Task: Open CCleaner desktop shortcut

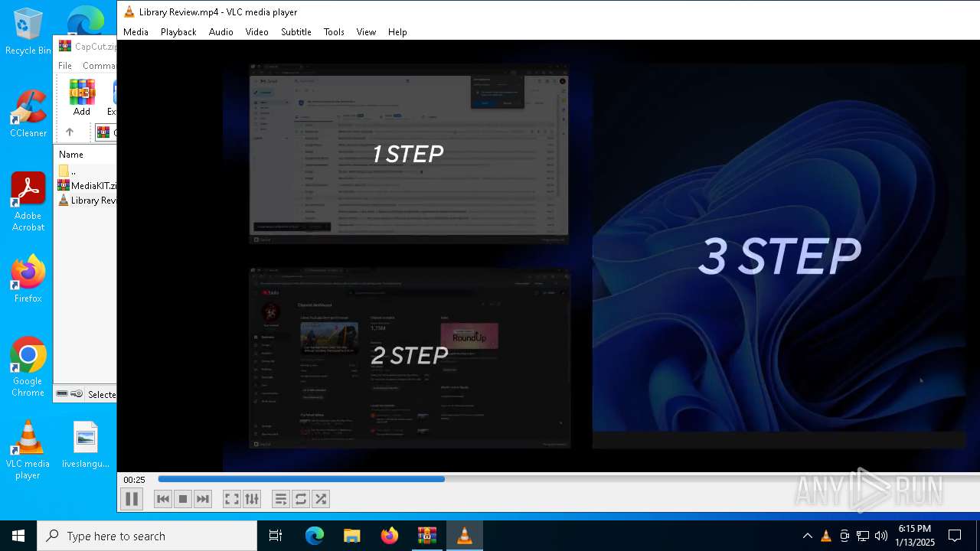Action: tap(28, 113)
